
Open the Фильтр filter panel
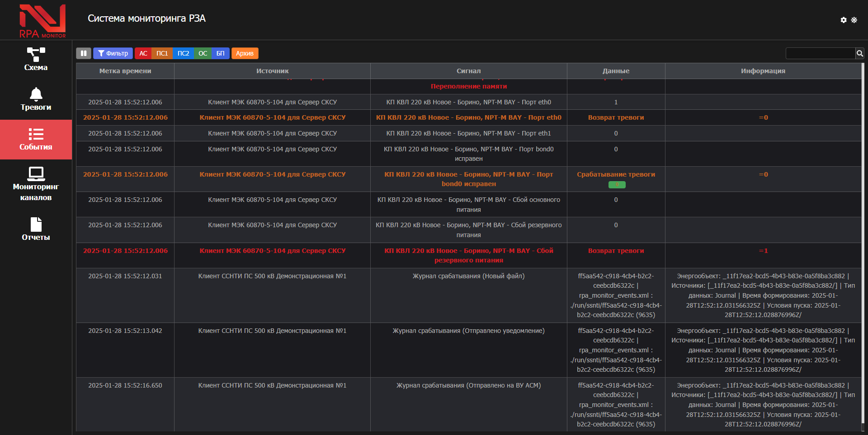(113, 53)
